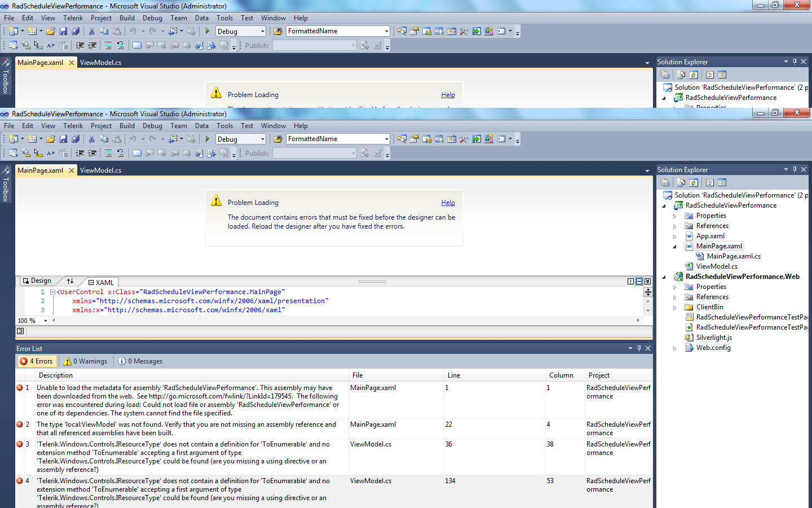Click Help link in front Problem Loading box
This screenshot has width=812, height=508.
(x=448, y=203)
